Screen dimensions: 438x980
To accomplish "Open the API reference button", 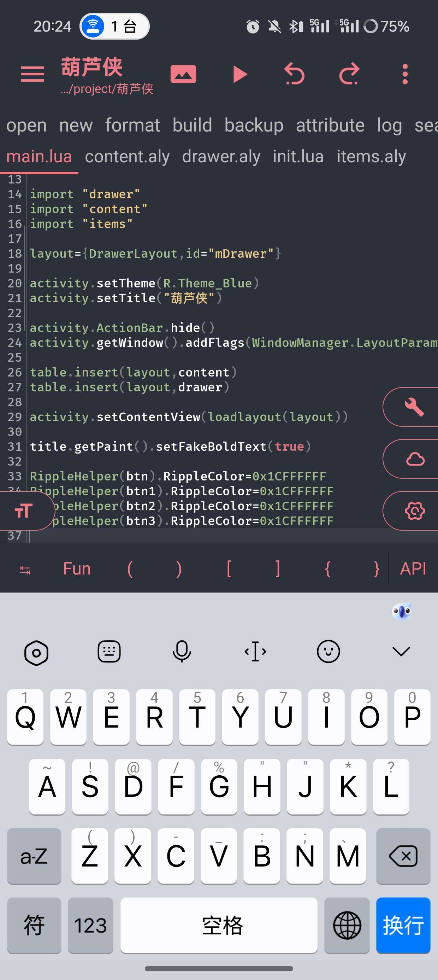I will [x=413, y=569].
